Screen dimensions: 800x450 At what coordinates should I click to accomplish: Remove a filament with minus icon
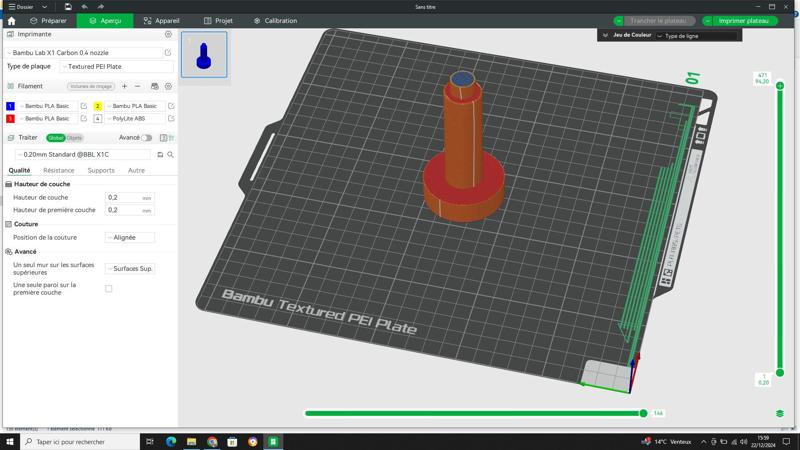click(137, 86)
